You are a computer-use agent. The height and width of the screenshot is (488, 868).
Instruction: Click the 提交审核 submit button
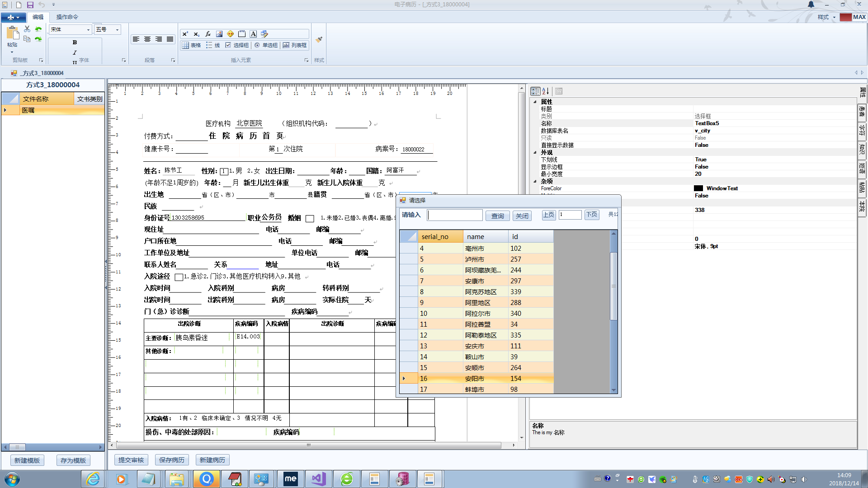click(x=131, y=460)
